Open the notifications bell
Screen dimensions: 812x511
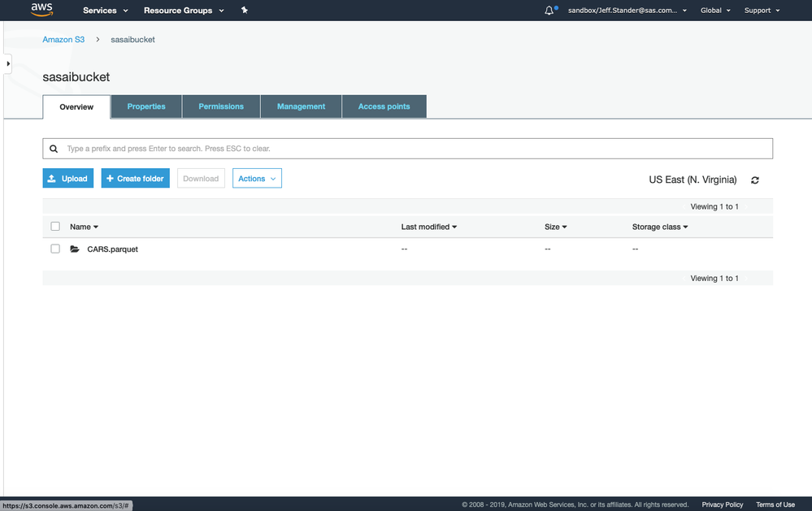click(x=549, y=11)
